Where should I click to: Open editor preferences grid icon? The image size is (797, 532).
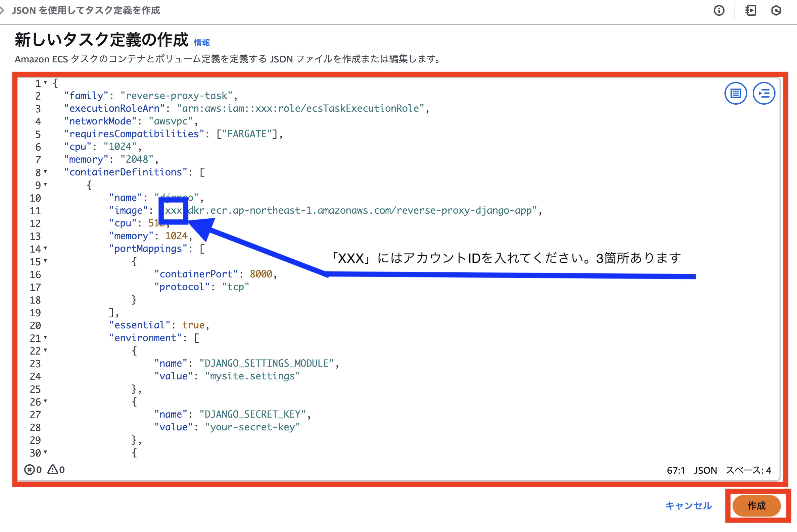(x=736, y=93)
